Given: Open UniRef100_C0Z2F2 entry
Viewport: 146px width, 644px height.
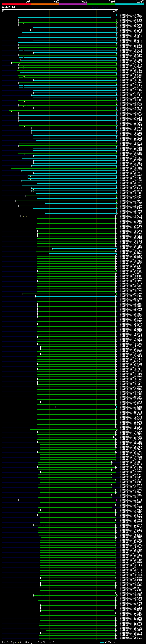Looking at the screenshot, I should 131,118.
